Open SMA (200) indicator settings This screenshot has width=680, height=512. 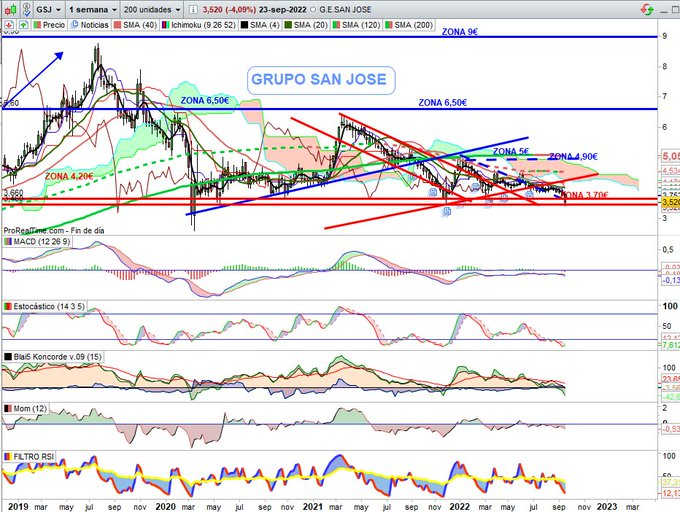pos(409,25)
